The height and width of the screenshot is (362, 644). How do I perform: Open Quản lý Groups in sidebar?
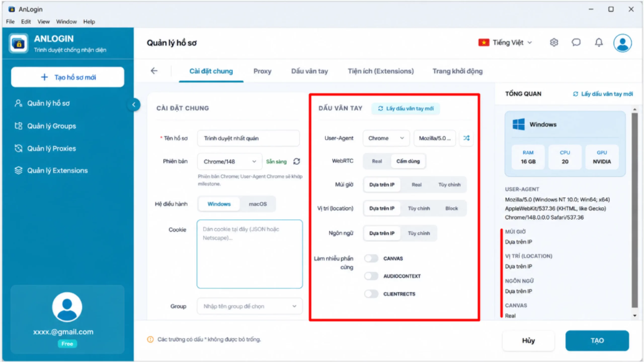click(x=45, y=126)
